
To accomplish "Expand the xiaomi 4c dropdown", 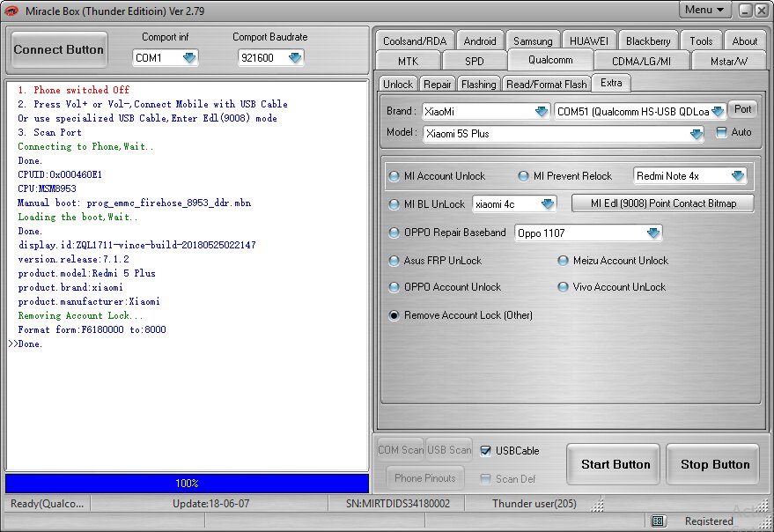I will pos(548,204).
